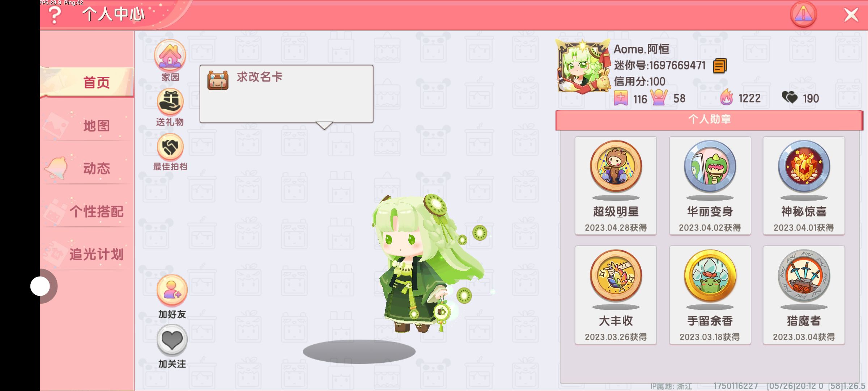Viewport: 868px width, 391px height.
Task: Toggle the 加关注 heart follow button
Action: pos(172,340)
